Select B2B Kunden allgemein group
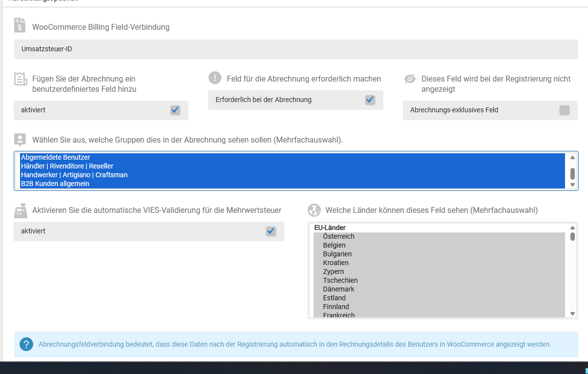Image resolution: width=588 pixels, height=374 pixels. coord(55,184)
